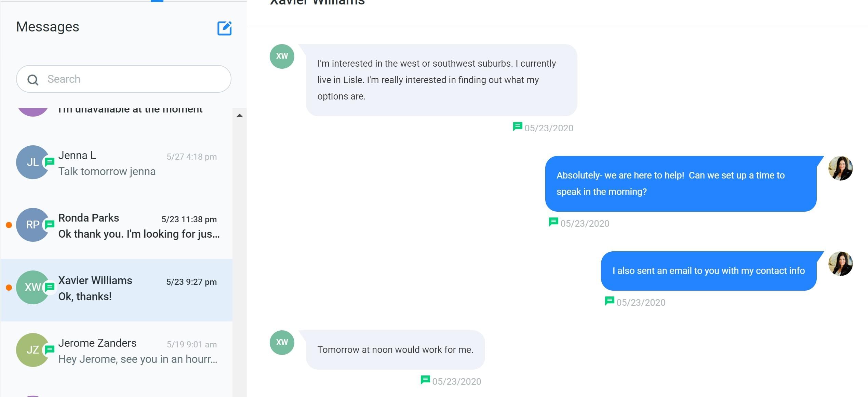Click the agent photo beside the Absolutely message
868x397 pixels.
[x=841, y=168]
